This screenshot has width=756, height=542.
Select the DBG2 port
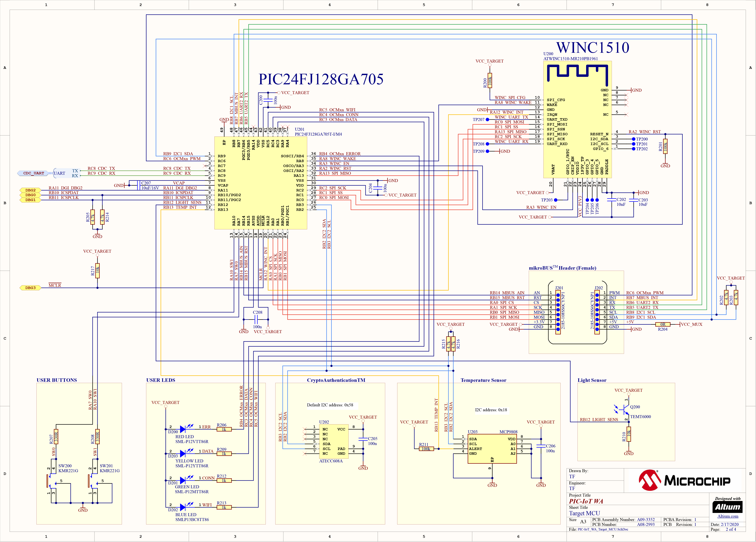[x=30, y=190]
